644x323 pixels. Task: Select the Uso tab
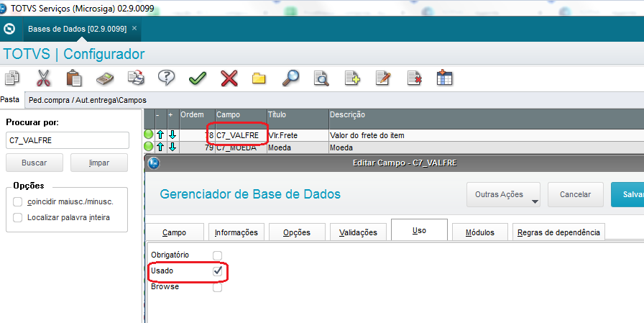tap(419, 230)
